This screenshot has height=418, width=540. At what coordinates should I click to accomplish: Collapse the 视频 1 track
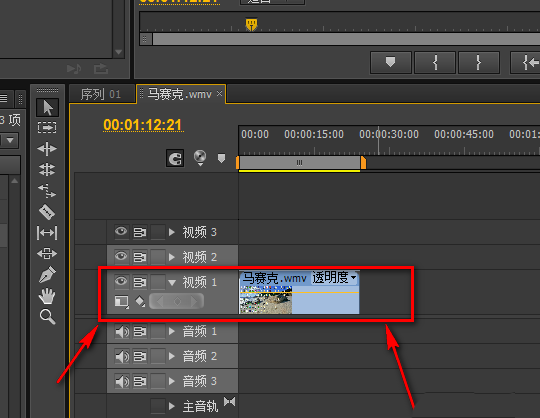[x=172, y=283]
